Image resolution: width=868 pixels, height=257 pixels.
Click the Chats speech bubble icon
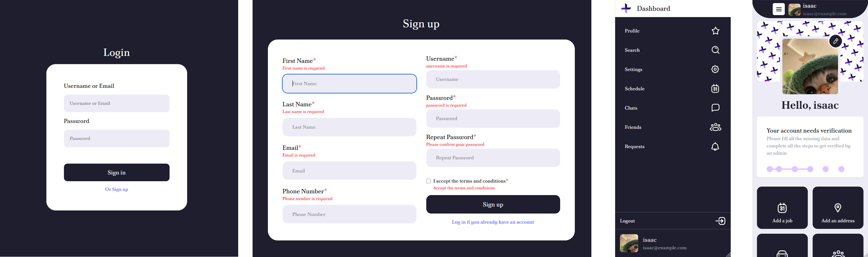[x=715, y=108]
